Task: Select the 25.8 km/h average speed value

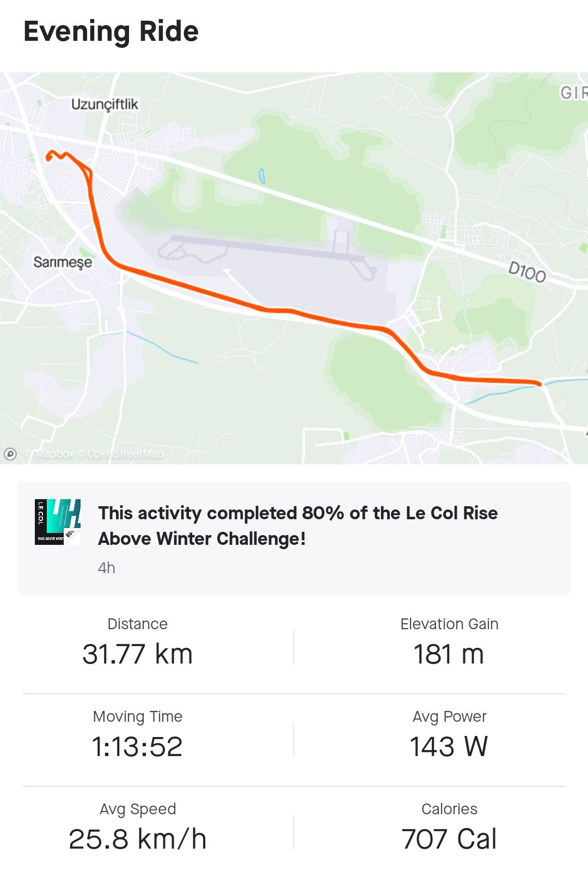Action: click(138, 839)
